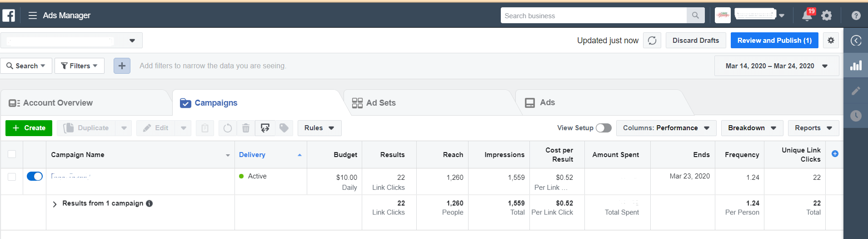Open the Filters dropdown
This screenshot has height=239, width=868.
pos(80,66)
